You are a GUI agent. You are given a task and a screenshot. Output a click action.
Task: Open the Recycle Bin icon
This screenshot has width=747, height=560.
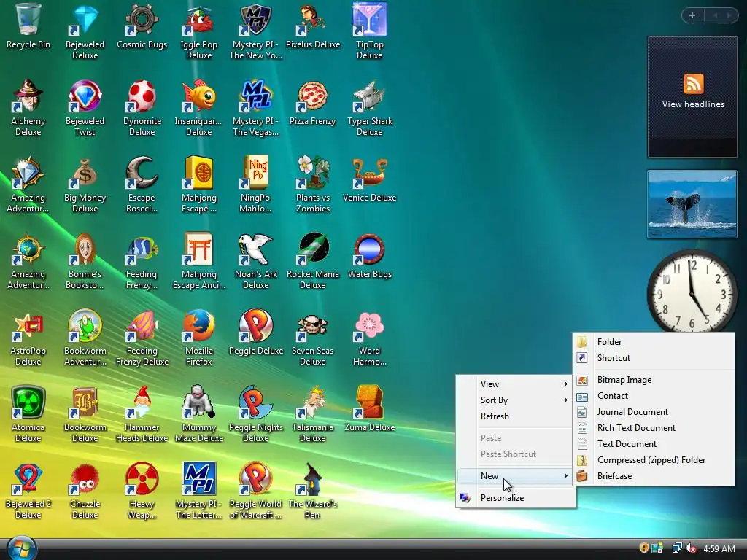28,19
